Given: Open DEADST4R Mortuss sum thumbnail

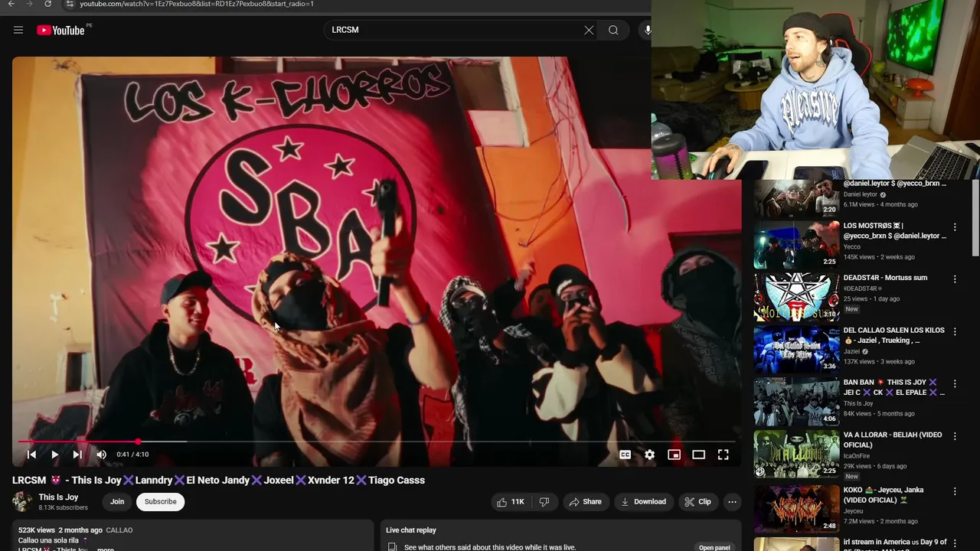Looking at the screenshot, I should pos(796,297).
